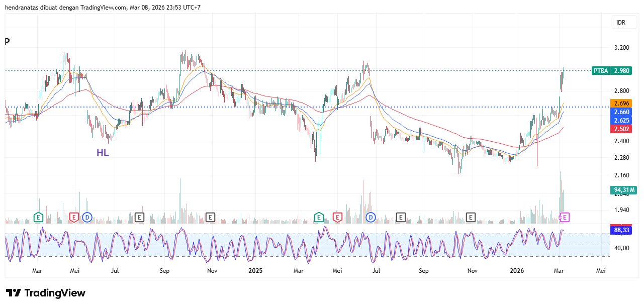Click the PTBA symbol price label
Viewport: 644px width, 308px height.
coord(600,71)
